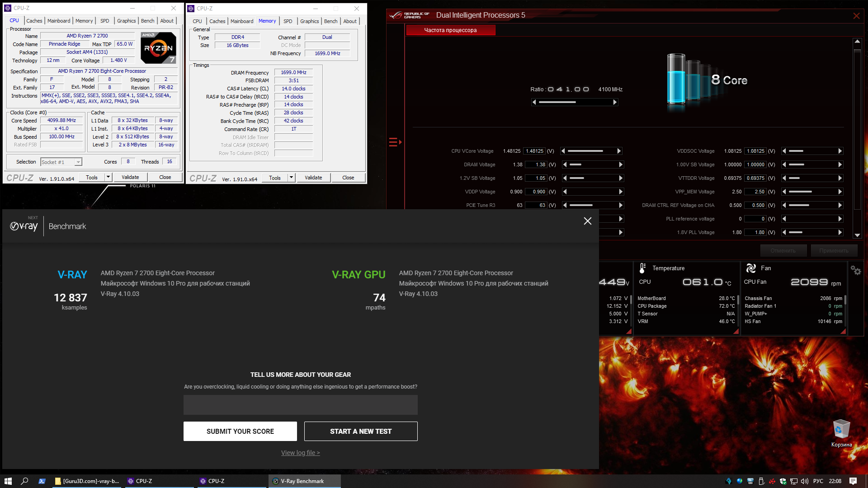Open the View log file link

(300, 453)
